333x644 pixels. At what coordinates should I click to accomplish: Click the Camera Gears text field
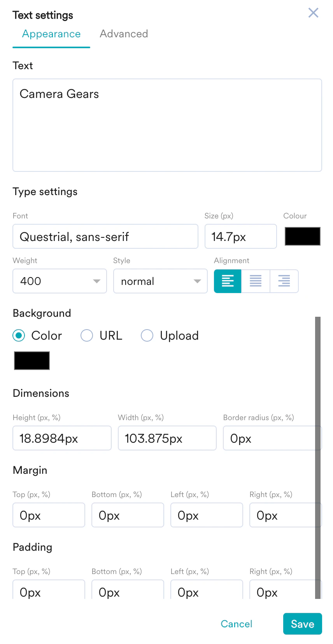tap(167, 124)
